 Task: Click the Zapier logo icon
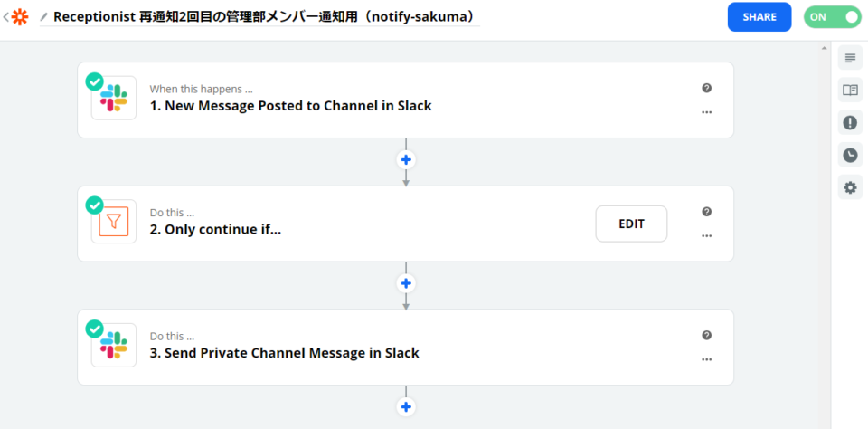[20, 17]
